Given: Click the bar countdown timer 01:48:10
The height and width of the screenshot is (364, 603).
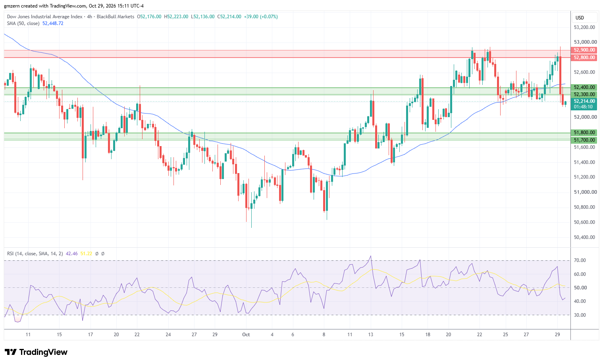Looking at the screenshot, I should [x=583, y=107].
